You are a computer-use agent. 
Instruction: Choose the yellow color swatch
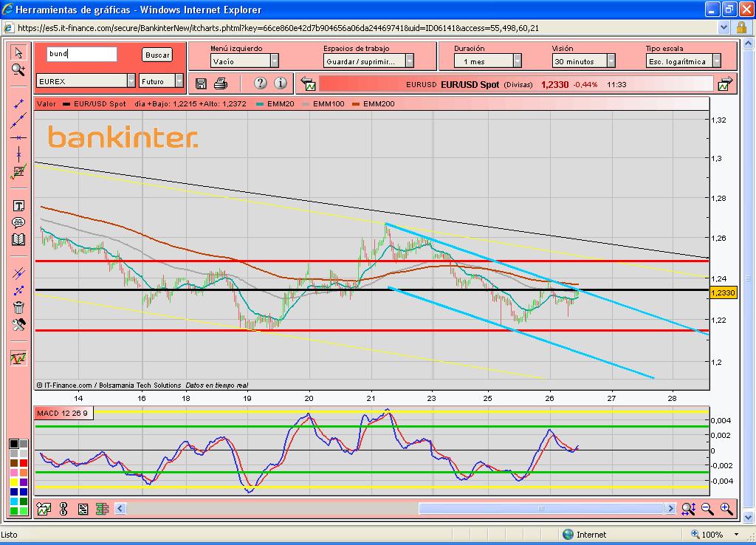(14, 481)
